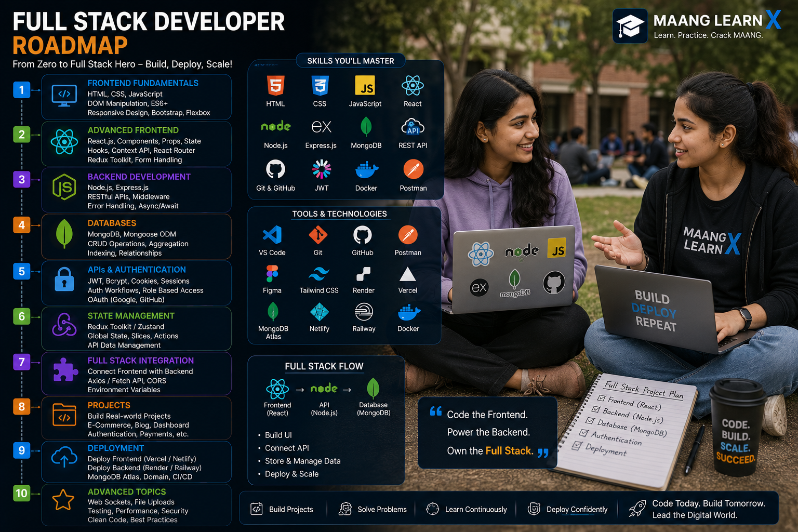Select the Railway icon
Image resolution: width=798 pixels, height=532 pixels.
(x=364, y=312)
